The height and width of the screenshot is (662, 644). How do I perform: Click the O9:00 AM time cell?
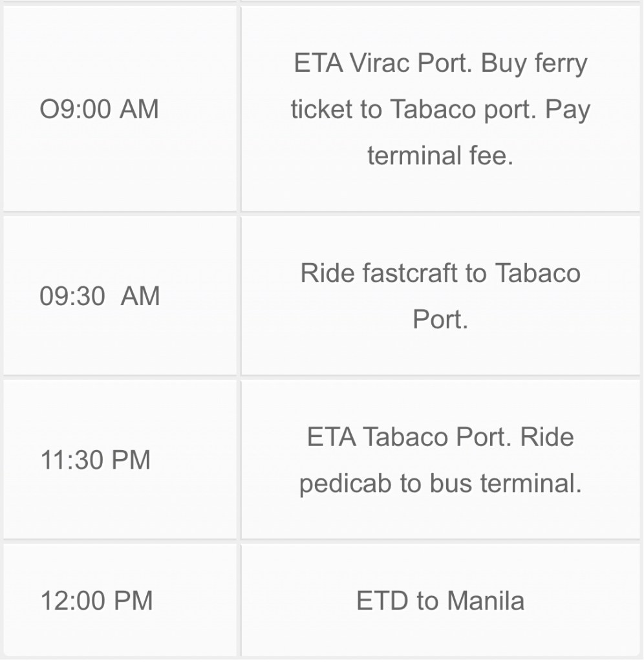click(x=99, y=109)
